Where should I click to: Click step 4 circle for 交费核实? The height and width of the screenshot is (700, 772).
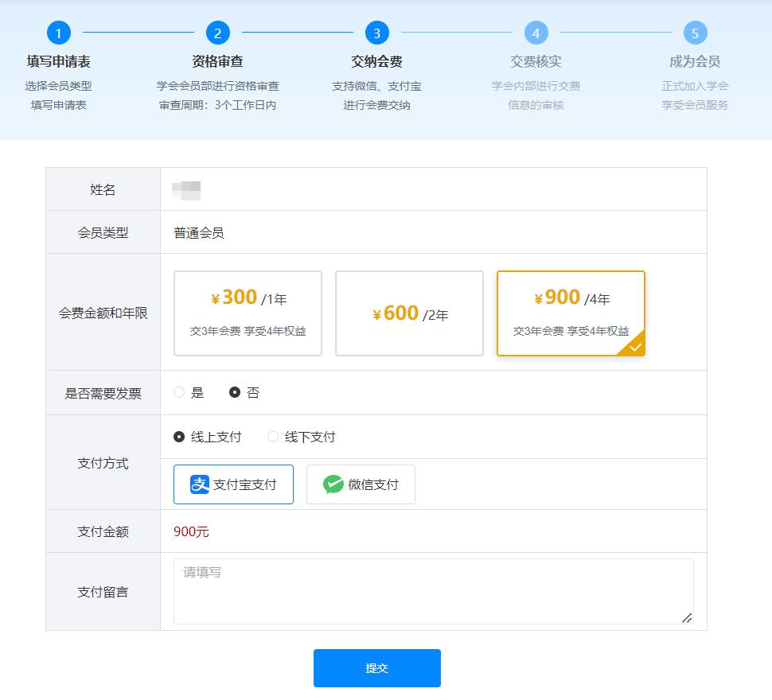tap(536, 33)
